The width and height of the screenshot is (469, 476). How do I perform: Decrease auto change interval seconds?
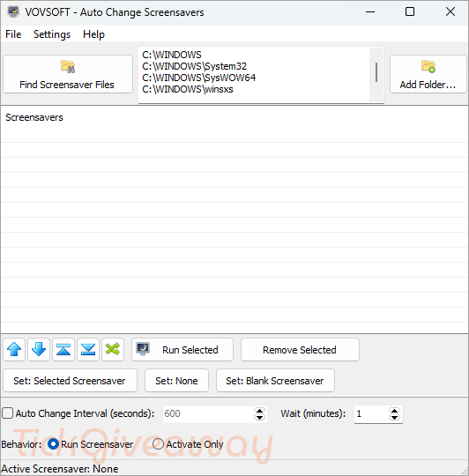(x=259, y=418)
